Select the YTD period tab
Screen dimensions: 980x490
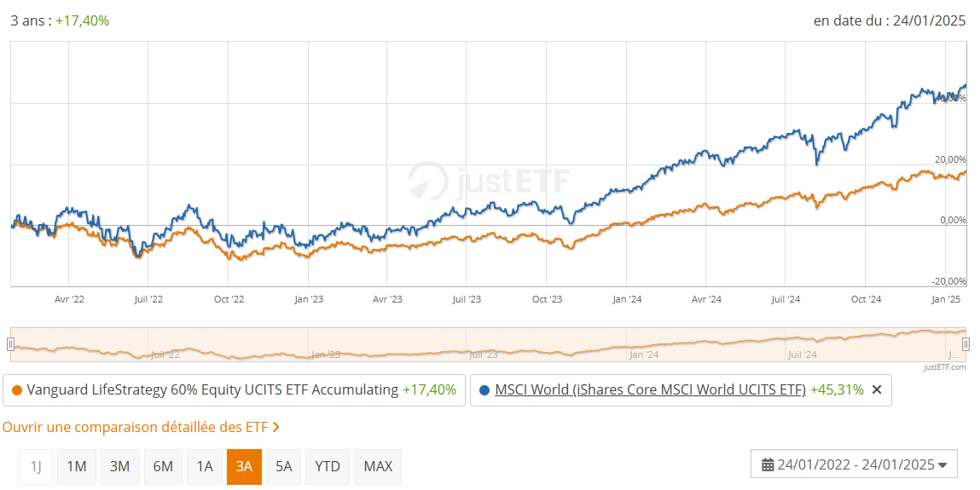(328, 466)
